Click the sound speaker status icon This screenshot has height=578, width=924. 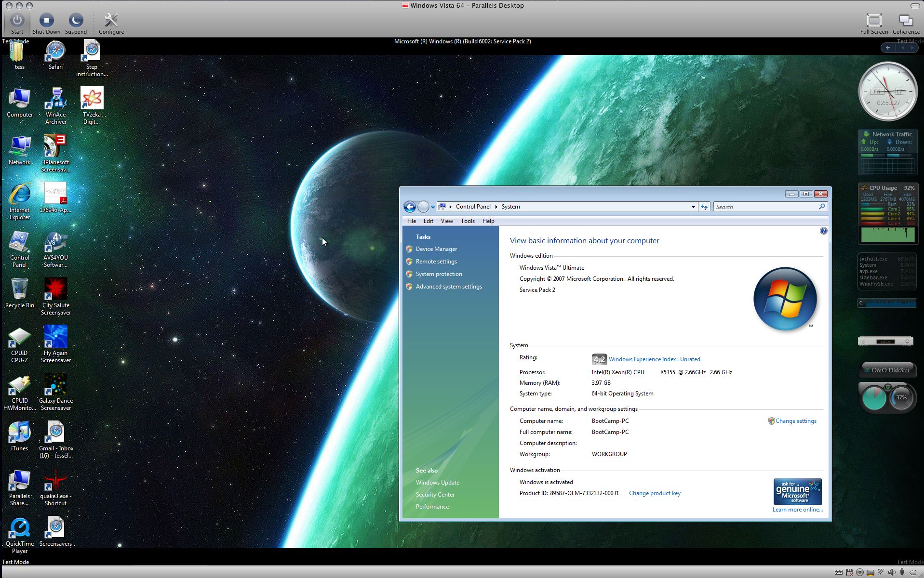click(892, 572)
